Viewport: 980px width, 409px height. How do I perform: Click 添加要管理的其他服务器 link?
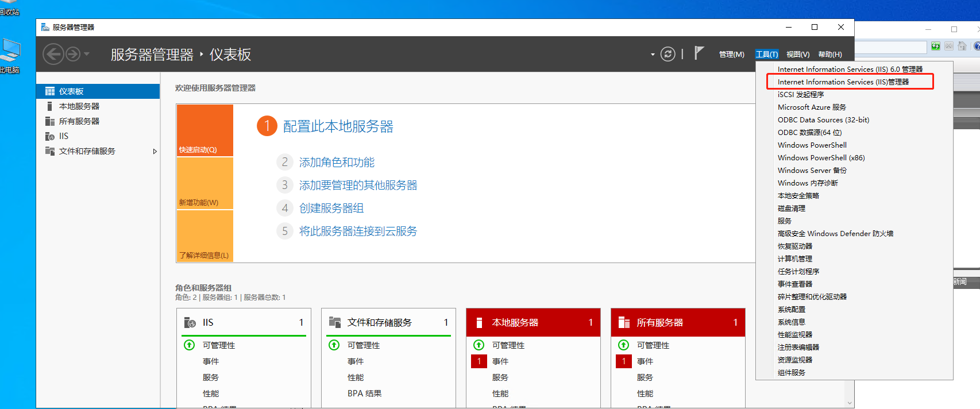pyautogui.click(x=358, y=186)
